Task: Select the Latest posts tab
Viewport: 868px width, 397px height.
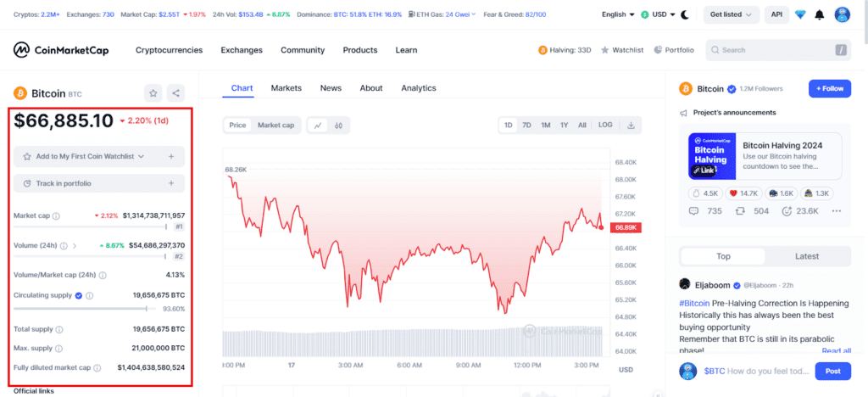Action: tap(807, 256)
